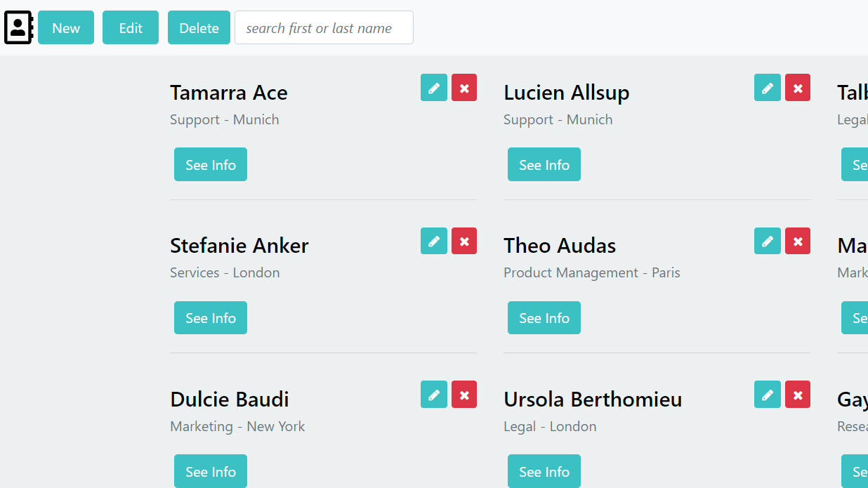The width and height of the screenshot is (868, 488).
Task: Focus the search first or last name field
Action: 324,28
